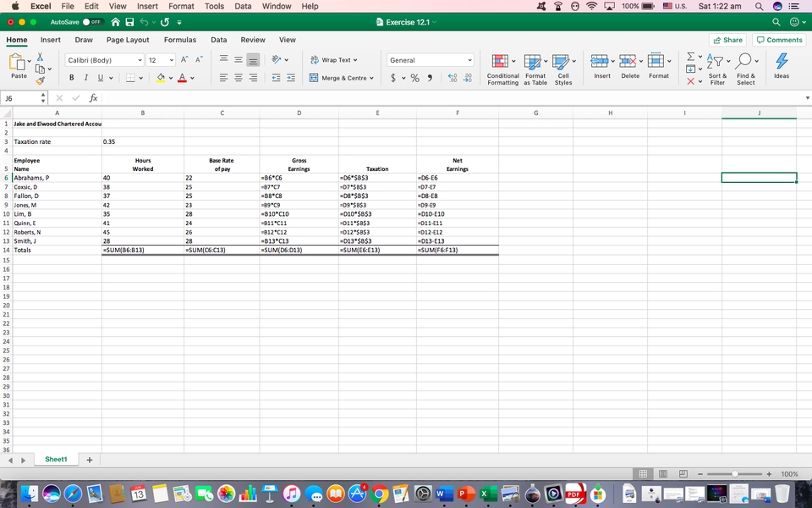Image resolution: width=812 pixels, height=508 pixels.
Task: Click the Fill down arrow icon
Action: pyautogui.click(x=690, y=69)
